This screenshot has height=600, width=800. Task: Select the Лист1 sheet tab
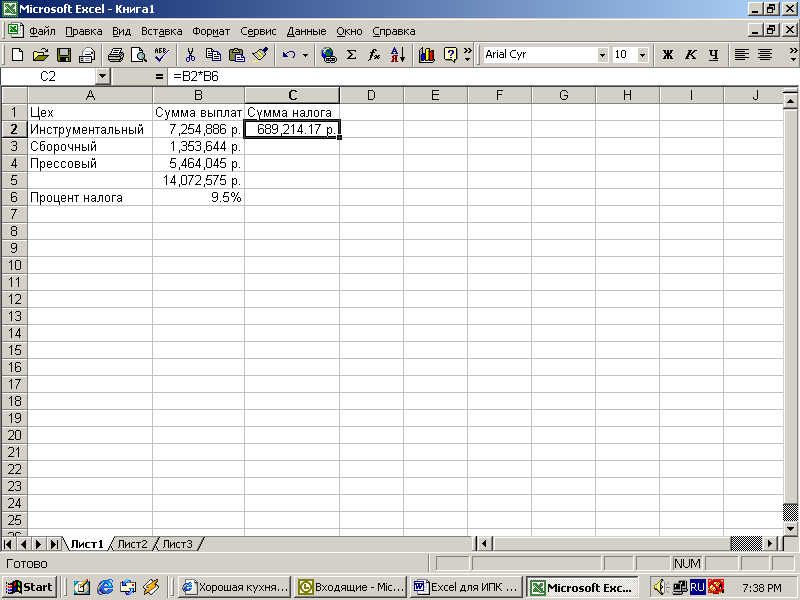[87, 544]
